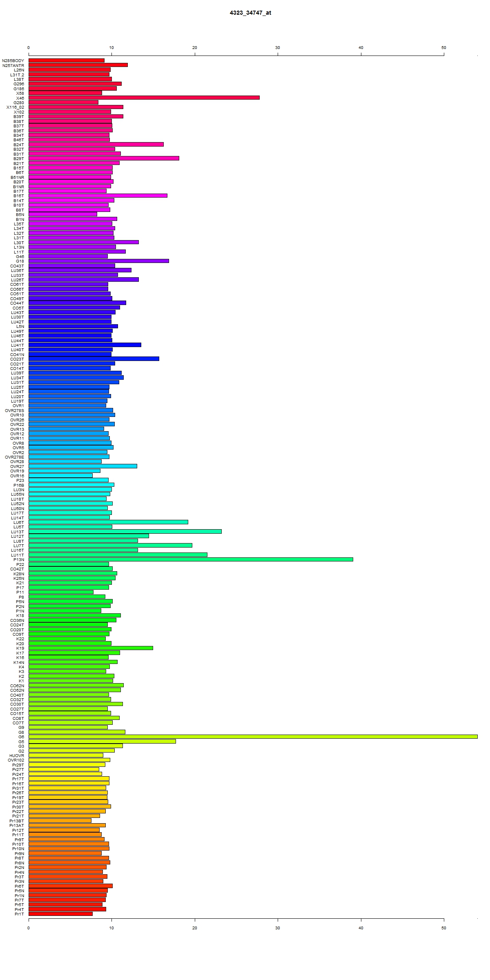Click the OVR278S sample label

[14, 410]
